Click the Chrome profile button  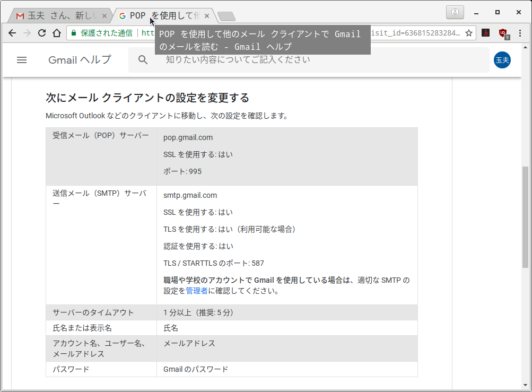pyautogui.click(x=455, y=13)
